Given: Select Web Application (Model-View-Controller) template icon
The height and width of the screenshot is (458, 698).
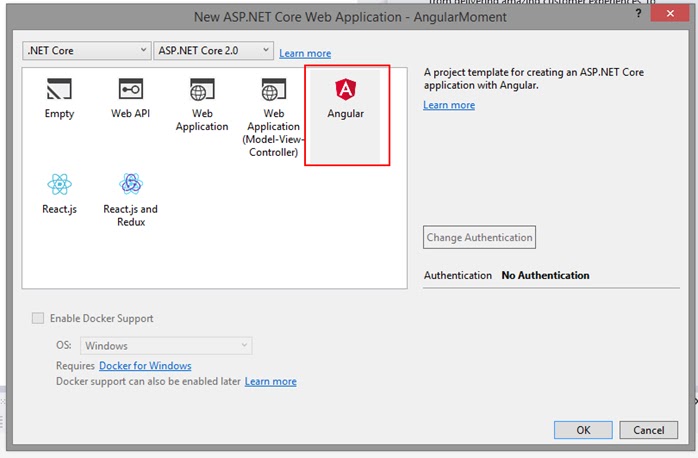Looking at the screenshot, I should click(273, 89).
